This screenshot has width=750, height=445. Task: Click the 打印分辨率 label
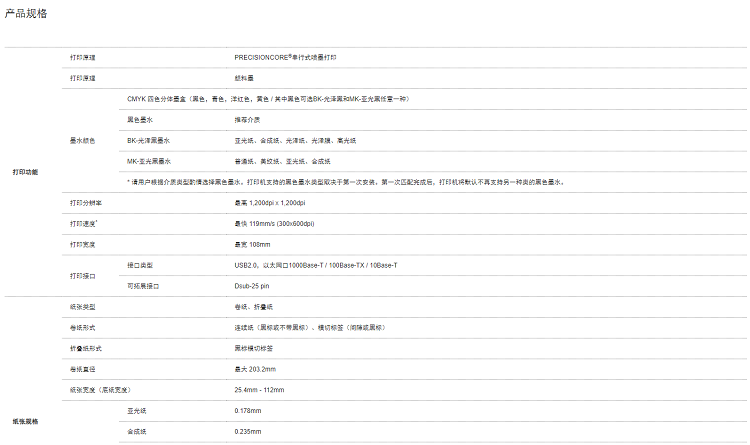pyautogui.click(x=86, y=203)
